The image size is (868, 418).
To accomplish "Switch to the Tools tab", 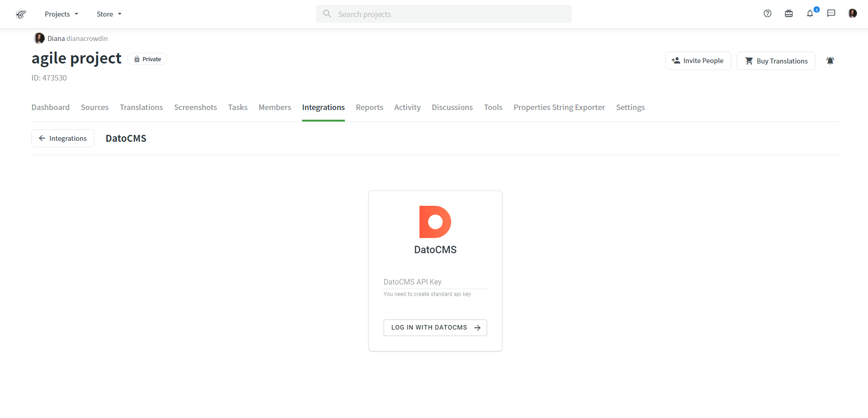I will (x=493, y=107).
